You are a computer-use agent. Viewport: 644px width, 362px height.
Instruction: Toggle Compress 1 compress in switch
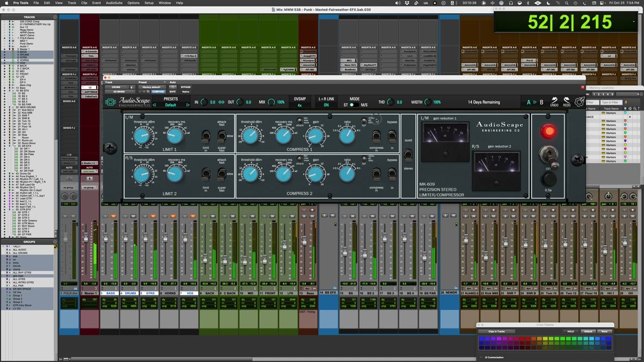376,136
